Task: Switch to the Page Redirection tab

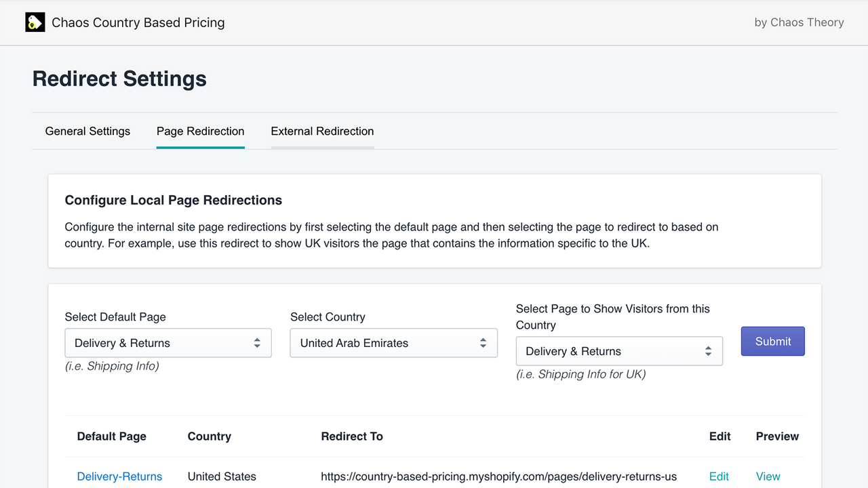Action: coord(201,131)
